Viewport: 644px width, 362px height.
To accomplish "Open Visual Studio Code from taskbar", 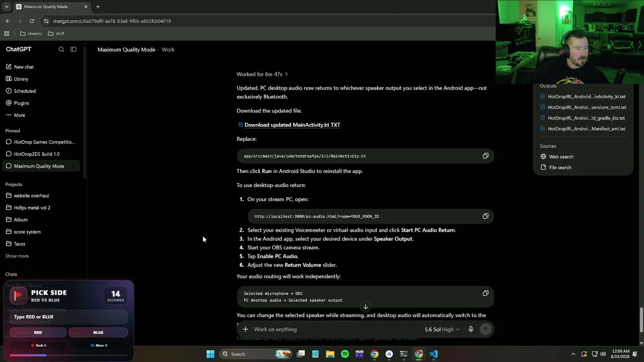I will 433,354.
